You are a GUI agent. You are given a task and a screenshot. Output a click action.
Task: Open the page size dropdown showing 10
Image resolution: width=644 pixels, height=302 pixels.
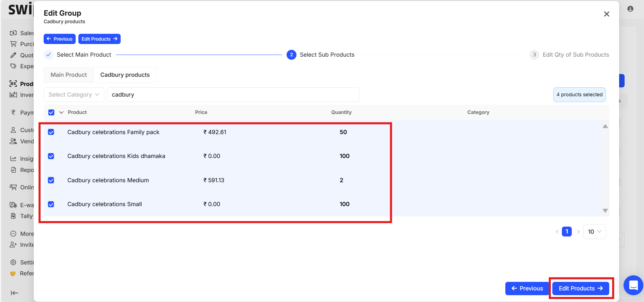pos(595,231)
